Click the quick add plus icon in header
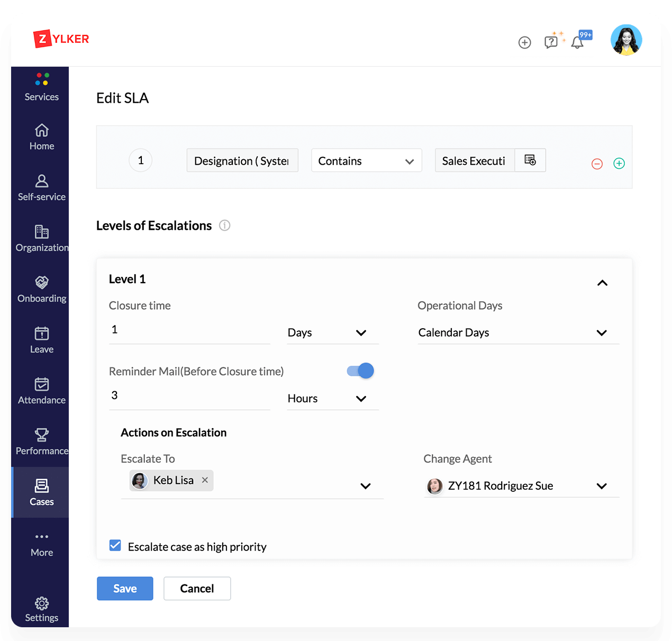Screen dimensions: 672x641 pos(524,42)
